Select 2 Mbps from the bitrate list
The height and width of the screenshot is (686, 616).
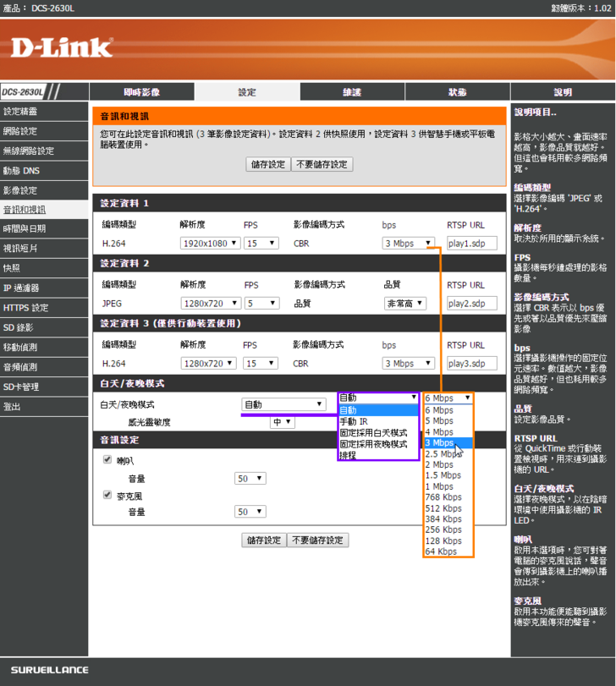coord(439,464)
